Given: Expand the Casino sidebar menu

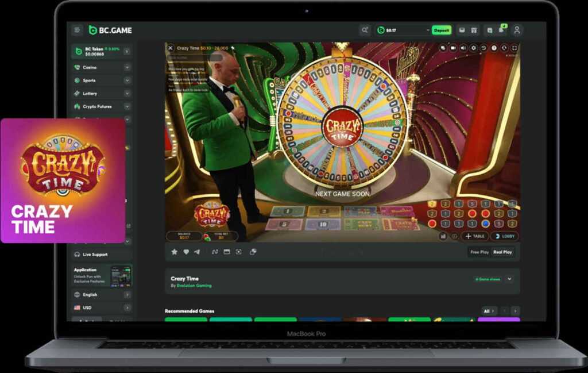Looking at the screenshot, I should tap(127, 68).
